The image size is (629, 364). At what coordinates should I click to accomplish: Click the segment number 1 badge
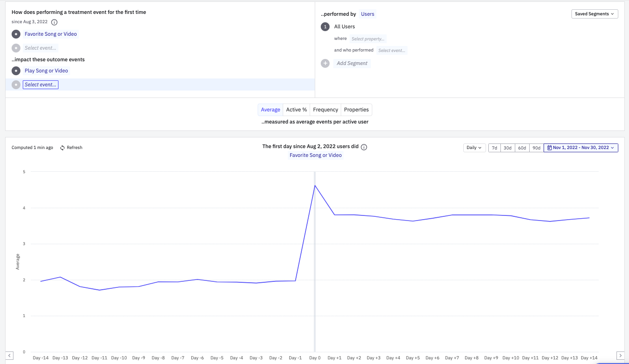(x=325, y=27)
